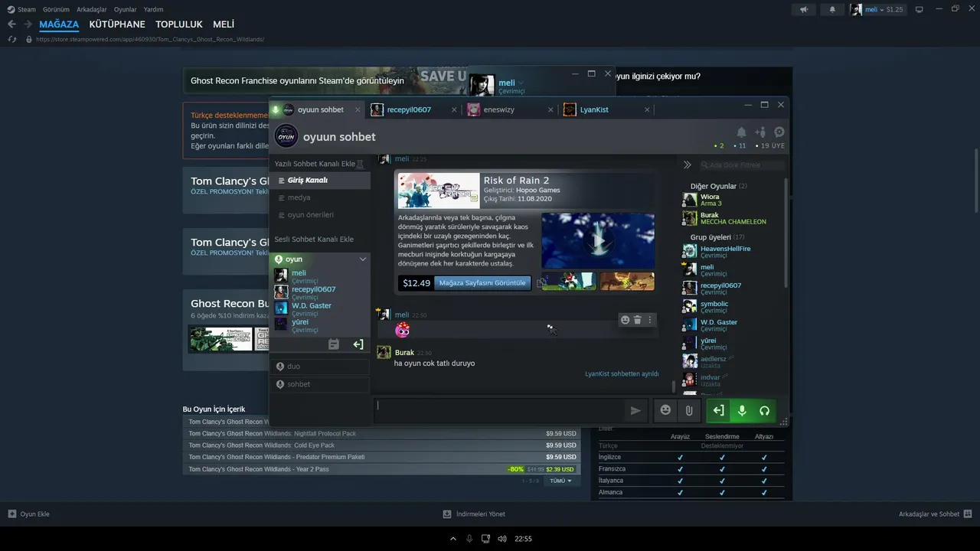Click the member filter search field

click(743, 165)
